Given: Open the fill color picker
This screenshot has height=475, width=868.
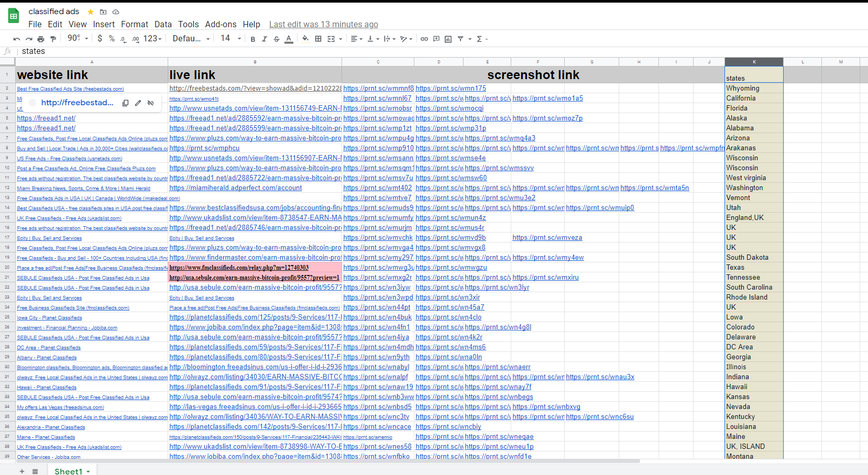Looking at the screenshot, I should pyautogui.click(x=305, y=39).
